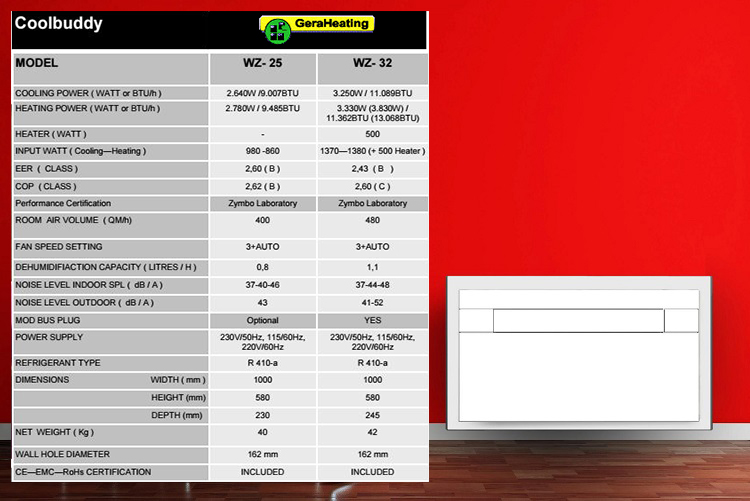The height and width of the screenshot is (501, 750).
Task: Click 3+AUTO in the WZ- 32 column
Action: tap(373, 246)
